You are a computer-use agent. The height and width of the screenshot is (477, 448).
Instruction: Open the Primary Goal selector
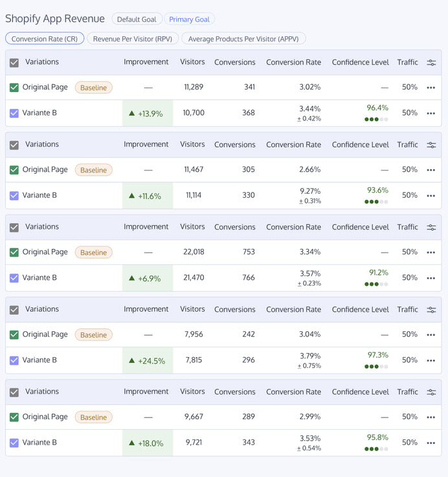pyautogui.click(x=189, y=19)
